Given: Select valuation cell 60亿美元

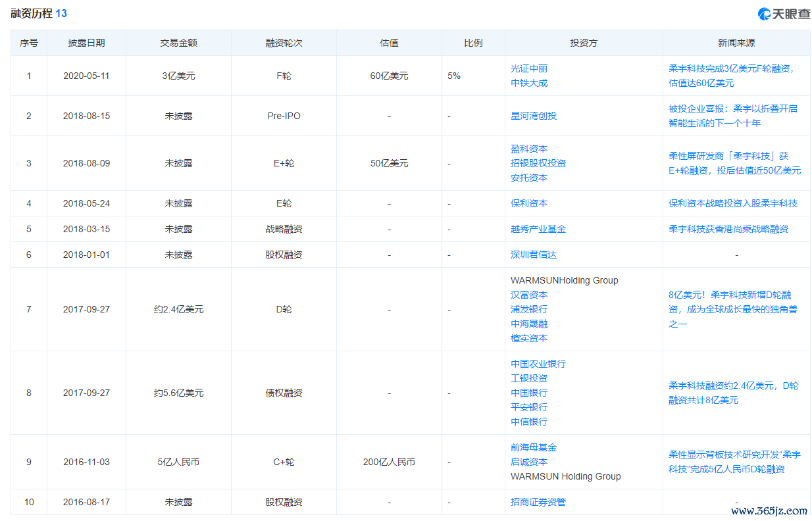Looking at the screenshot, I should tap(389, 76).
